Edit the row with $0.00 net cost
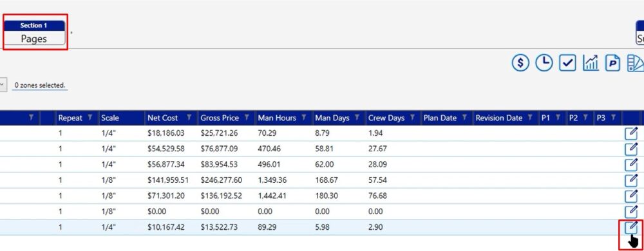The height and width of the screenshot is (251, 644). tap(631, 211)
